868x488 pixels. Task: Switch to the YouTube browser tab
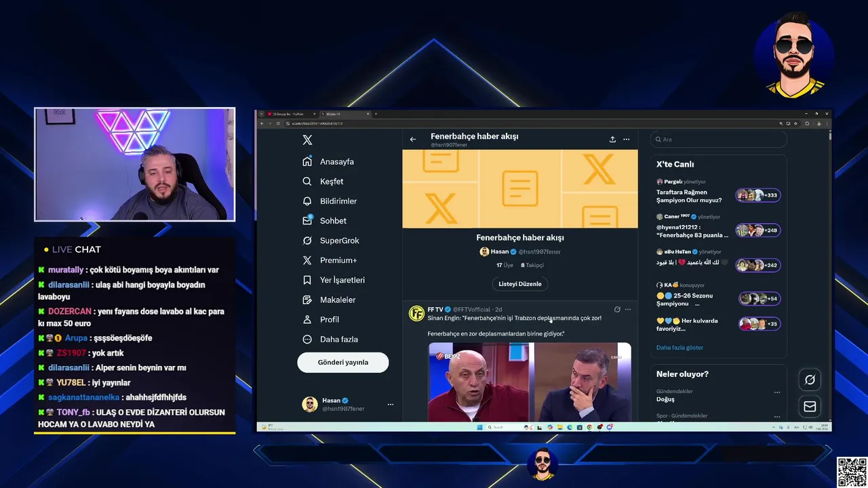click(x=292, y=114)
